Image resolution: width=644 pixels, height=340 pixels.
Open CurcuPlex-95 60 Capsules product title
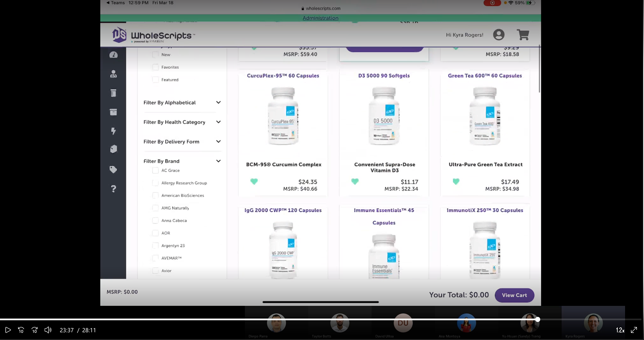pos(283,76)
